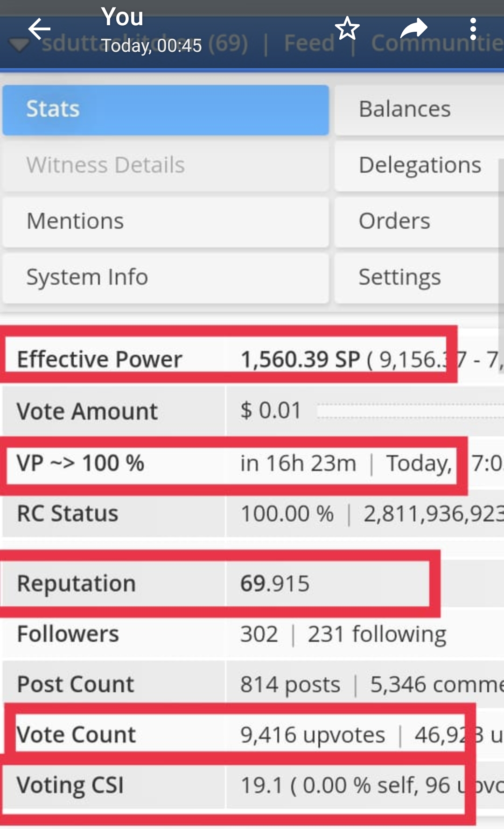This screenshot has width=504, height=829.
Task: Click the vertical scrollbar on the right edge
Action: [x=501, y=243]
